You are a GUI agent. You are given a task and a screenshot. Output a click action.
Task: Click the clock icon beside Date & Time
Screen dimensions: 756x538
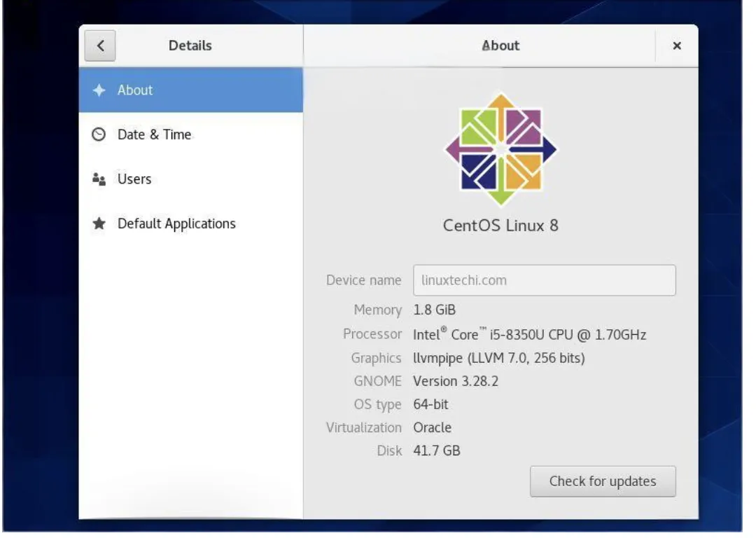pos(99,134)
